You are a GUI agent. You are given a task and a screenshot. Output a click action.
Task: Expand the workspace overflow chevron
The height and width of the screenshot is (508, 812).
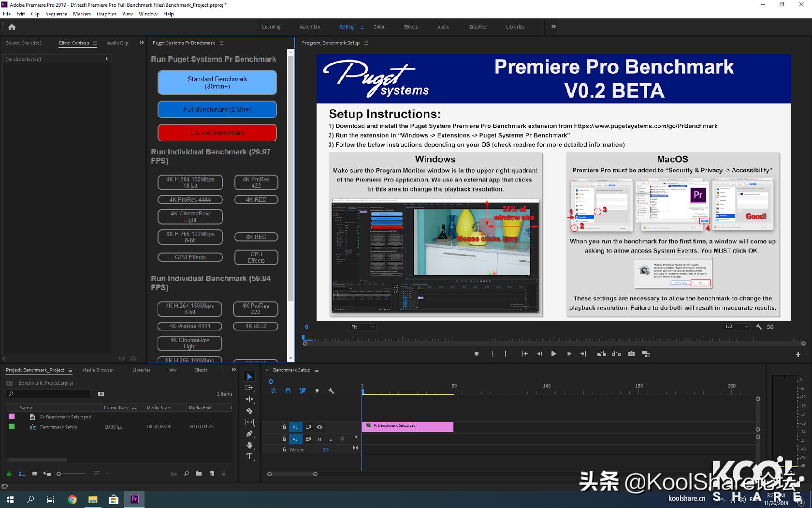pyautogui.click(x=553, y=27)
